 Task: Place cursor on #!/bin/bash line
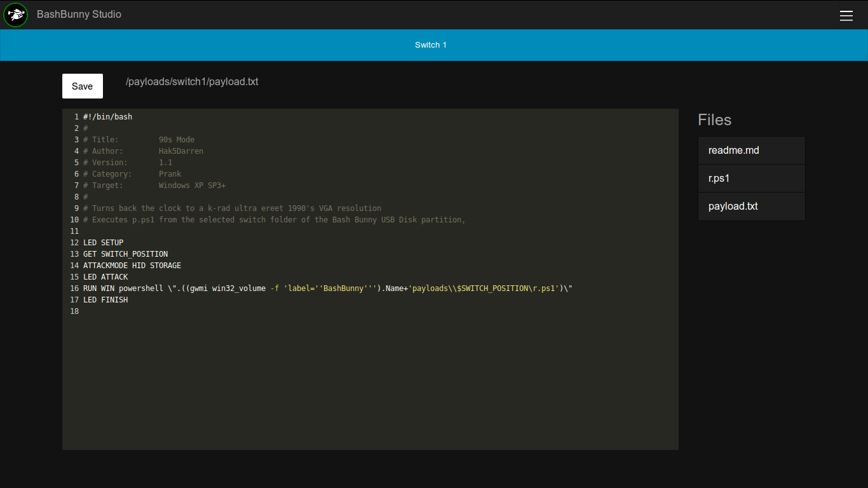107,117
